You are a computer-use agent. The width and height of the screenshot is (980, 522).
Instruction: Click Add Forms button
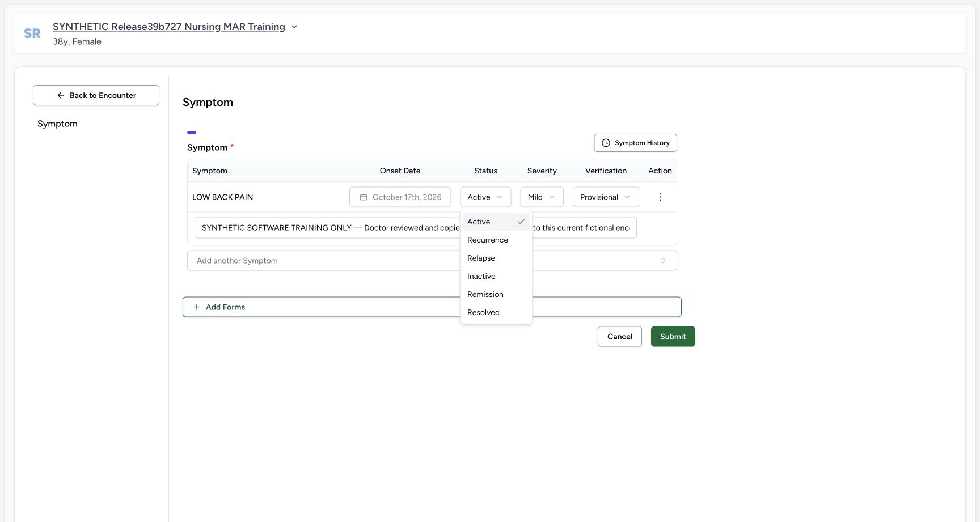click(432, 307)
